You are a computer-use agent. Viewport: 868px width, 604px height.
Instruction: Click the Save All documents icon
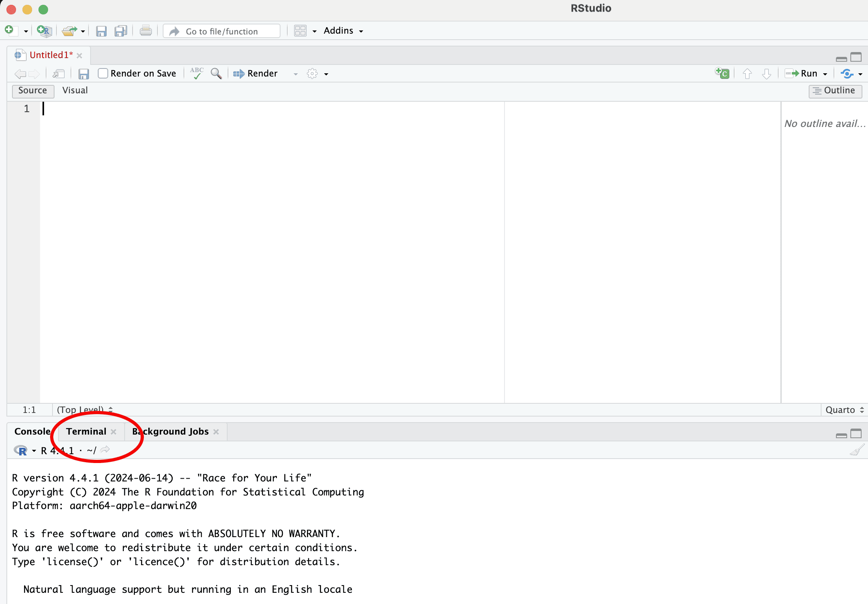tap(121, 31)
